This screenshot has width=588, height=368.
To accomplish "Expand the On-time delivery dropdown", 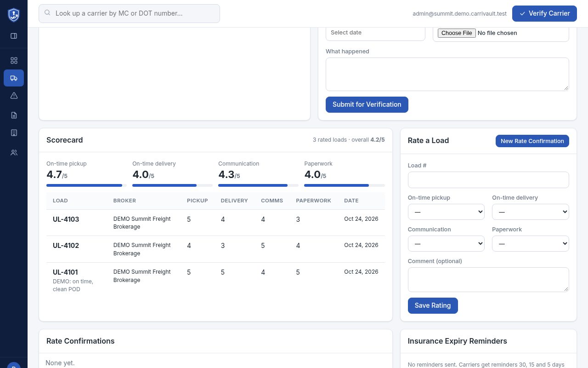I will (531, 212).
